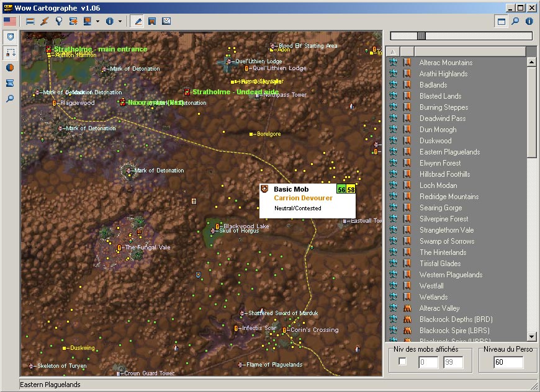Click the orange dungeon icon beside Alterac Valley
Image resolution: width=540 pixels, height=392 pixels.
(x=407, y=308)
